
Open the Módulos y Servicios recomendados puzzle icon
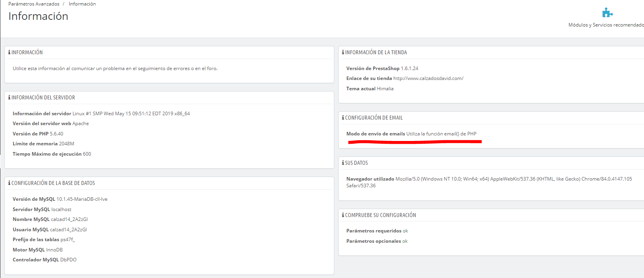[x=607, y=13]
